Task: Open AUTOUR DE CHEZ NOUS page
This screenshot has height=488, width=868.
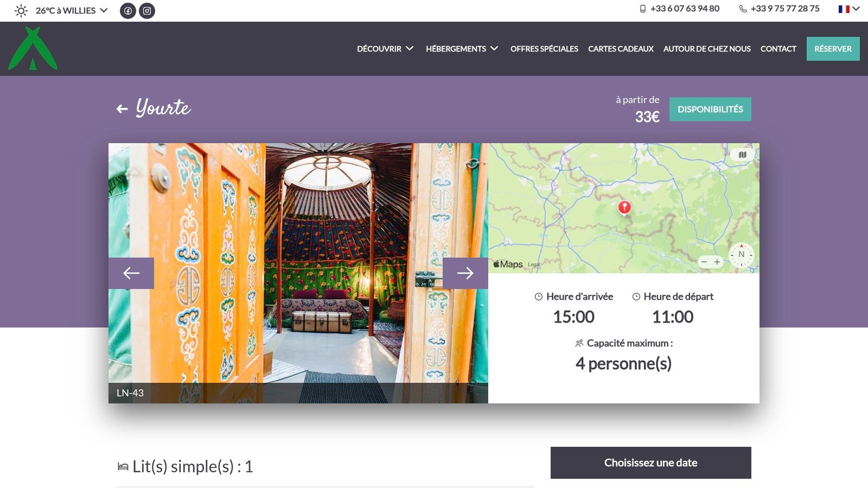Action: point(707,49)
